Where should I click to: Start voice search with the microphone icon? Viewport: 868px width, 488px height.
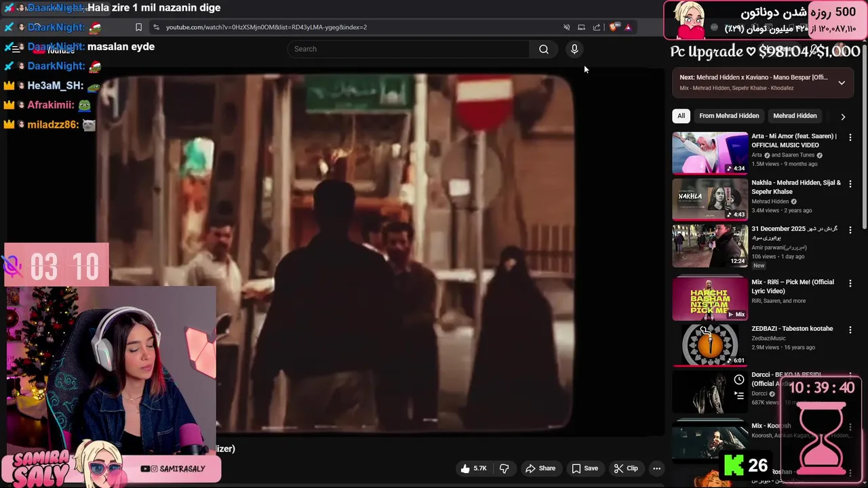(574, 49)
